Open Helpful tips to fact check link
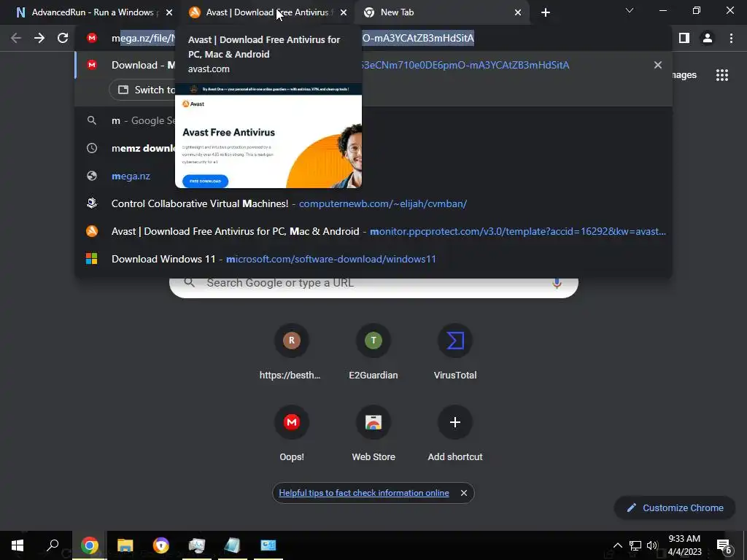747x560 pixels. point(363,493)
